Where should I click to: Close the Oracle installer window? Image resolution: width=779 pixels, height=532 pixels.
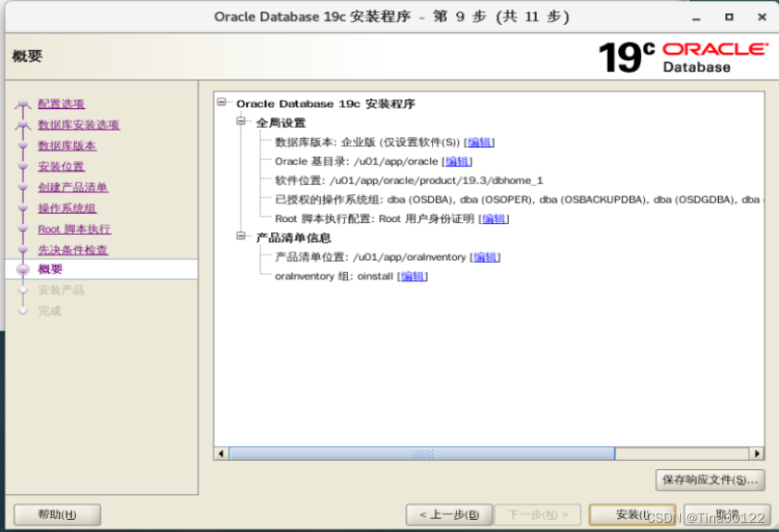point(762,17)
